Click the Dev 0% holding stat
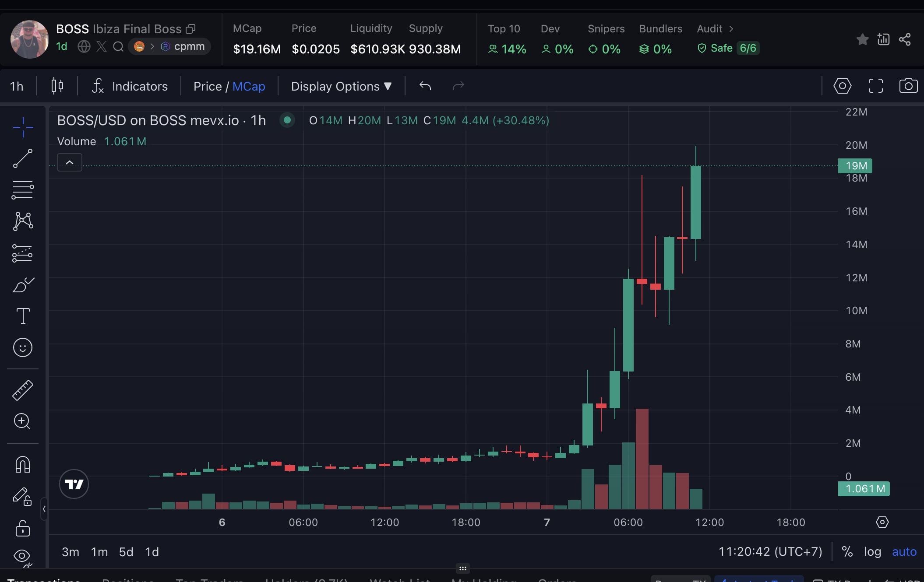 pos(557,39)
